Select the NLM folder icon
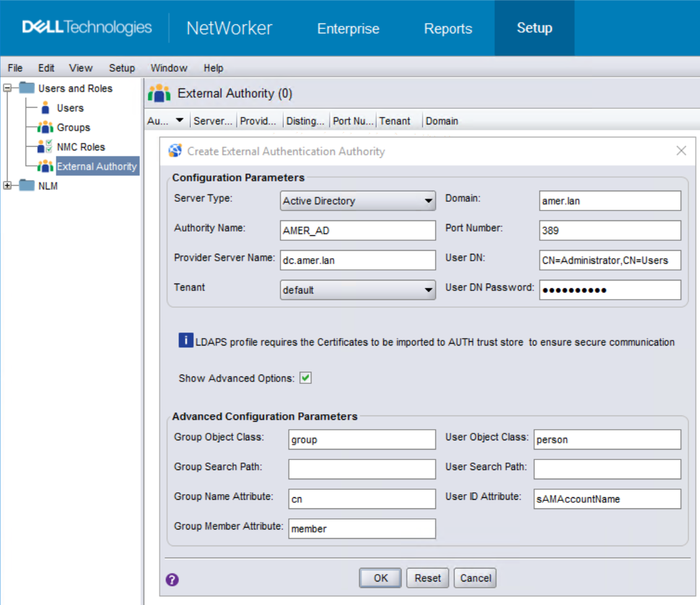The height and width of the screenshot is (605, 700). 26,186
